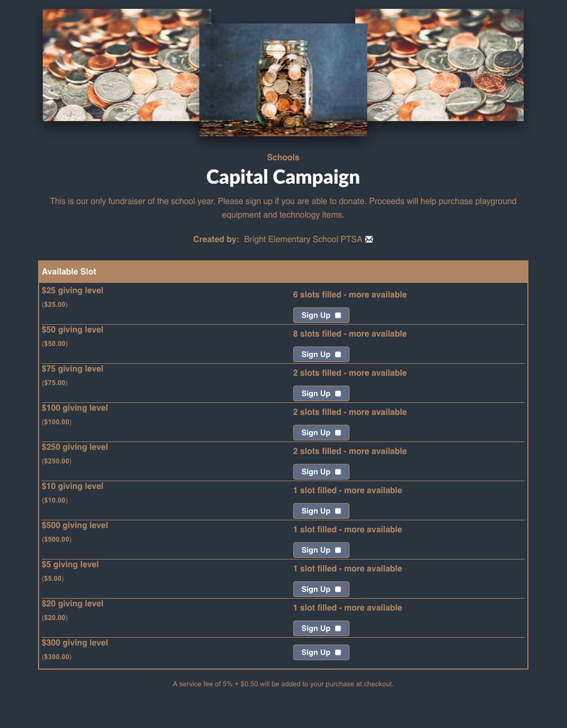567x728 pixels.
Task: Click the $25.00 price text
Action: pyautogui.click(x=54, y=304)
